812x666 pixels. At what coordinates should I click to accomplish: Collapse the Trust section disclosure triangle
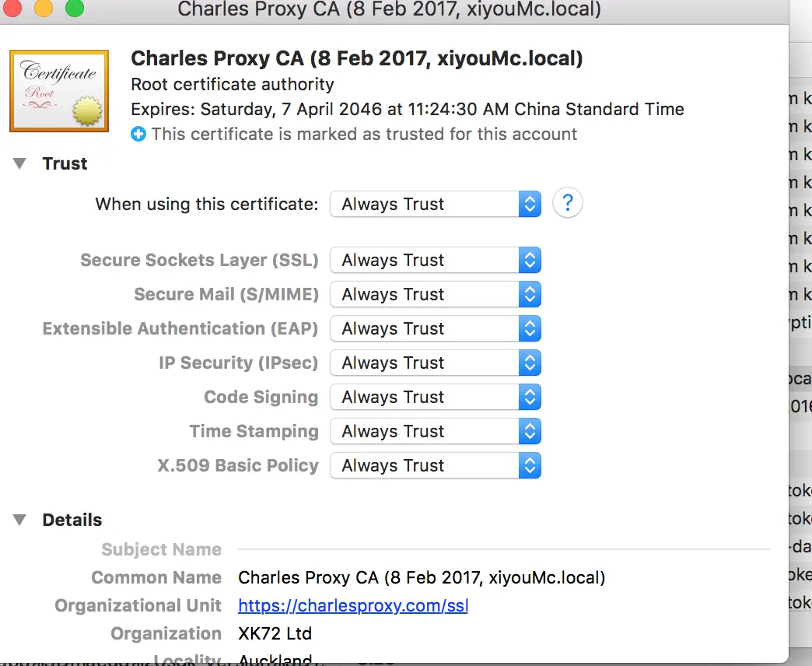(19, 163)
